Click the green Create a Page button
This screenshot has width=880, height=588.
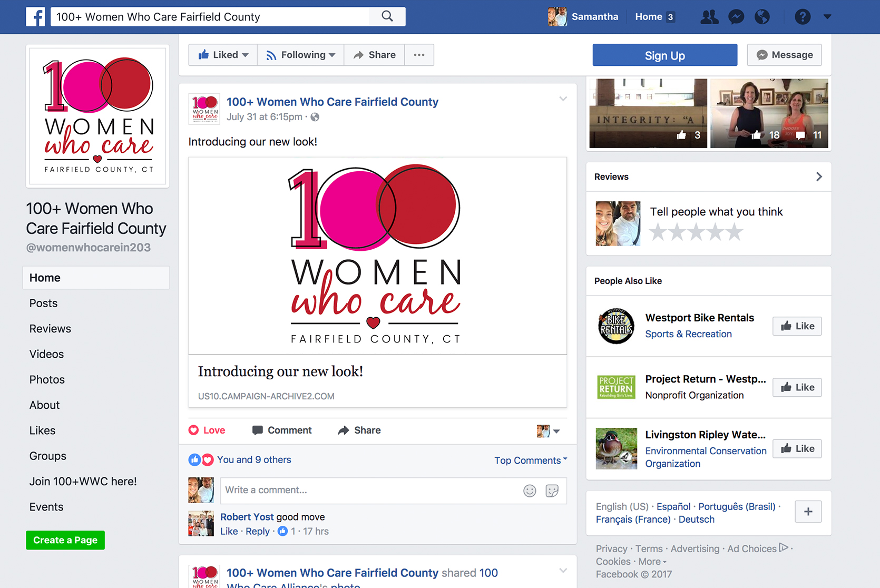pos(65,540)
